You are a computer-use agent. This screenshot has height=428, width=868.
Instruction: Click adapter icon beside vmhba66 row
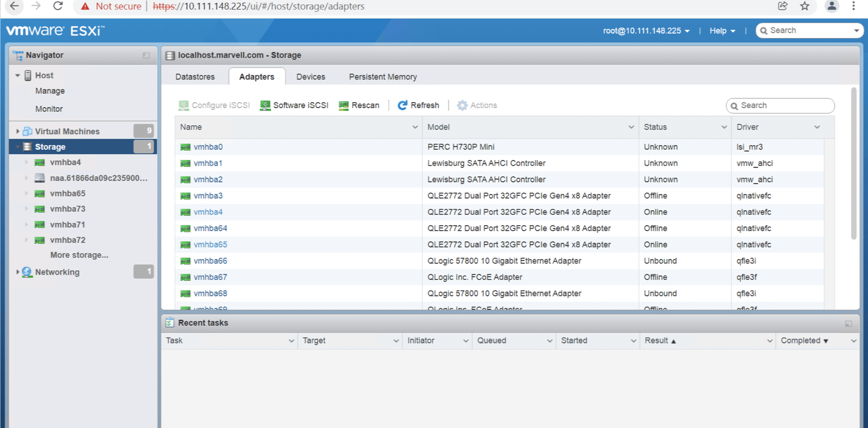pyautogui.click(x=186, y=261)
